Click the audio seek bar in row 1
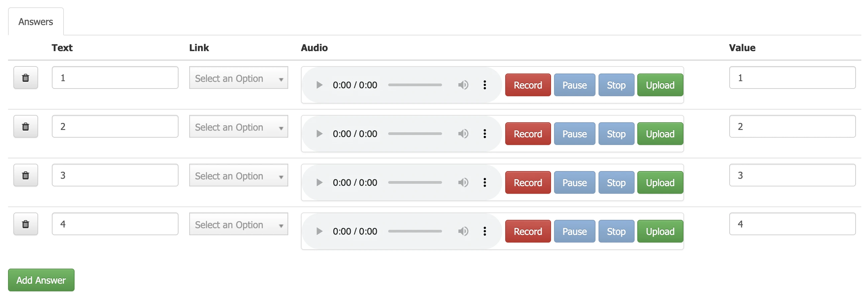The height and width of the screenshot is (296, 868). point(416,85)
